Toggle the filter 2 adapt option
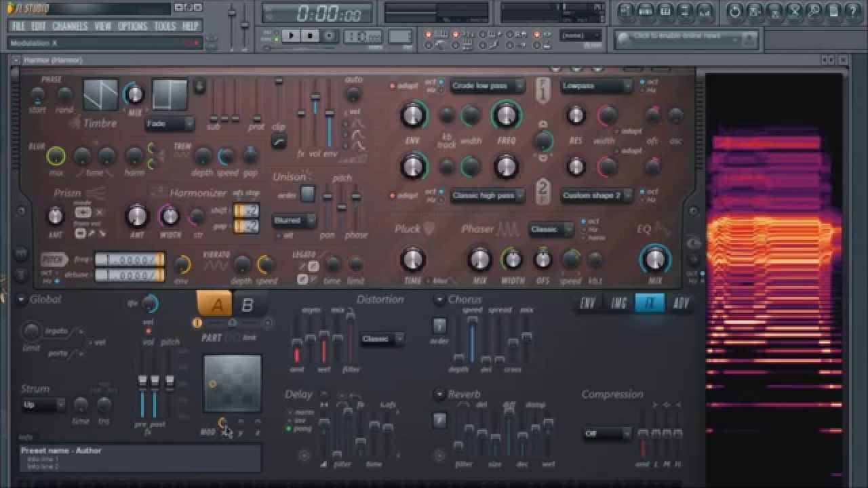 click(403, 195)
